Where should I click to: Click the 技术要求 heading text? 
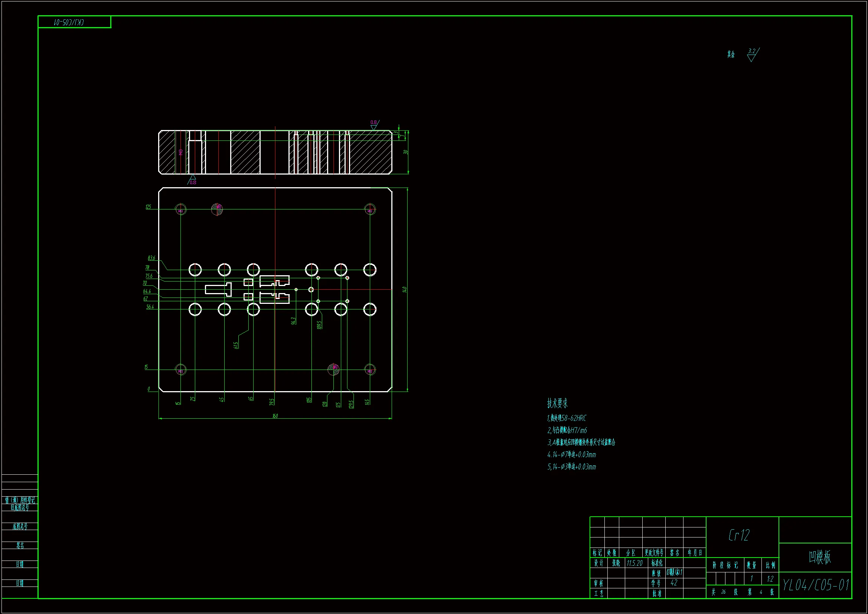pos(557,403)
